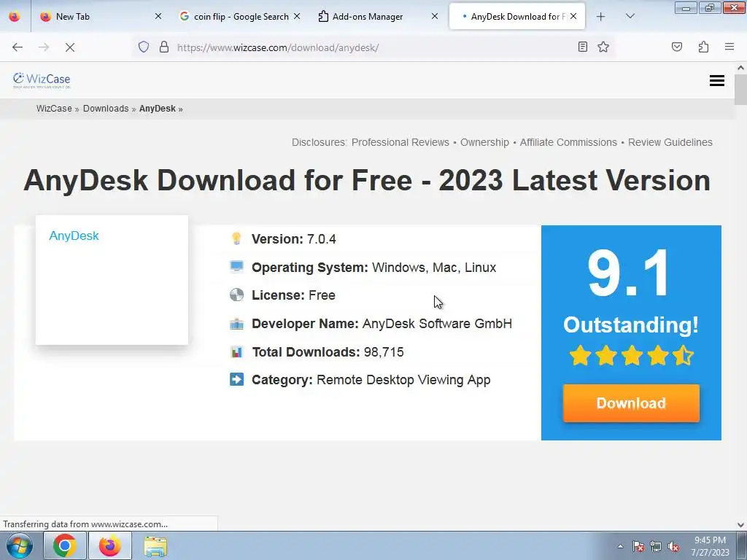The width and height of the screenshot is (747, 560).
Task: Open Review Guidelines link
Action: coord(670,142)
